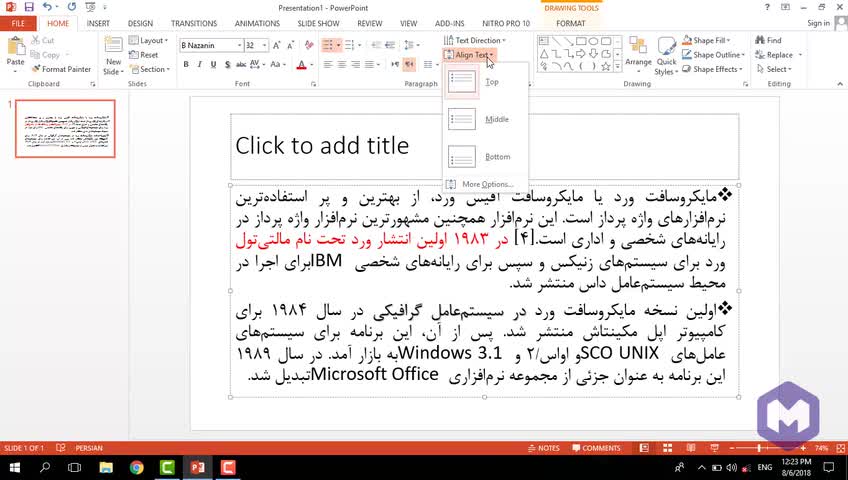This screenshot has height=480, width=848.
Task: Choose Middle in Align Text menu
Action: 485,119
